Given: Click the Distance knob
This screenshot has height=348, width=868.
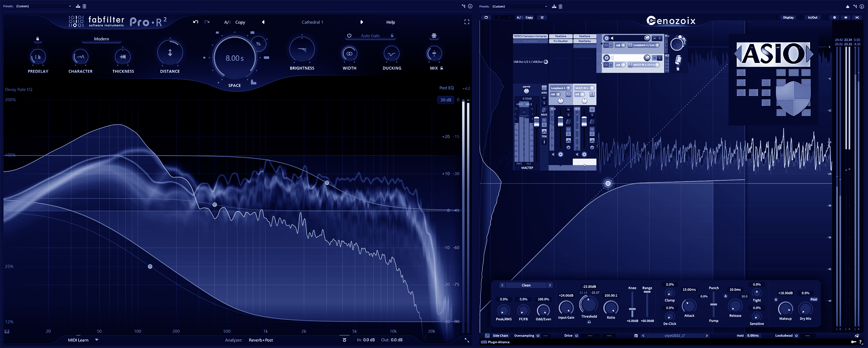Looking at the screenshot, I should [x=170, y=53].
